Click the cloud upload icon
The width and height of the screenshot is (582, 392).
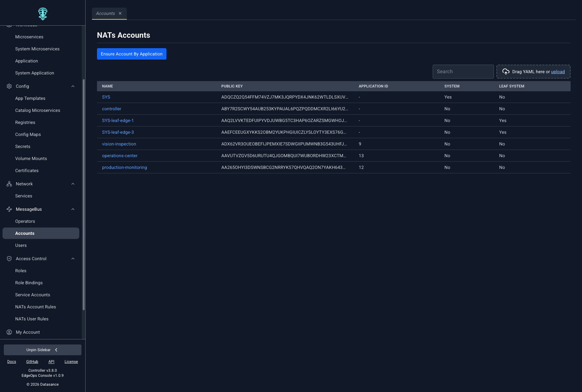506,72
